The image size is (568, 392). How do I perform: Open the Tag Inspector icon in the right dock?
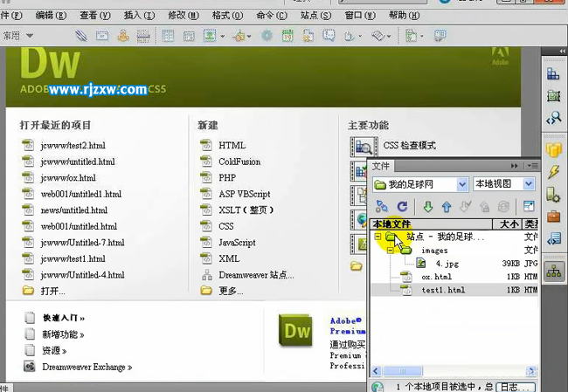(x=554, y=118)
